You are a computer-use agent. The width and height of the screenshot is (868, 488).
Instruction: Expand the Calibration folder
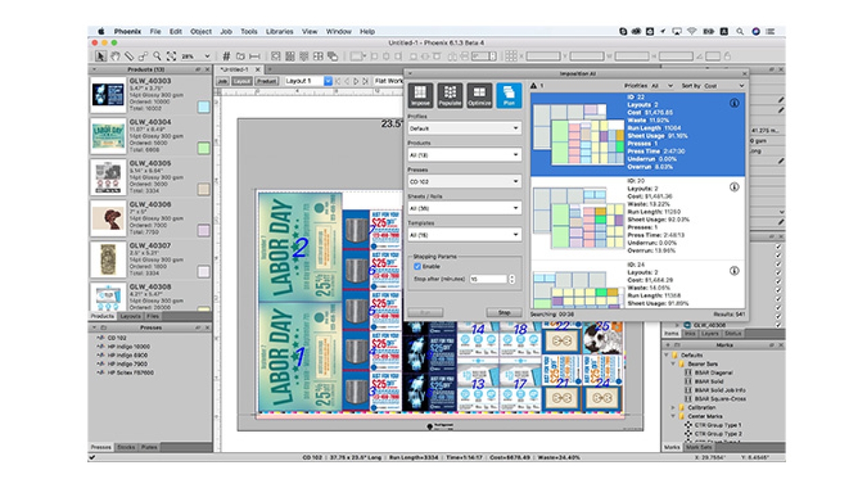pyautogui.click(x=674, y=407)
